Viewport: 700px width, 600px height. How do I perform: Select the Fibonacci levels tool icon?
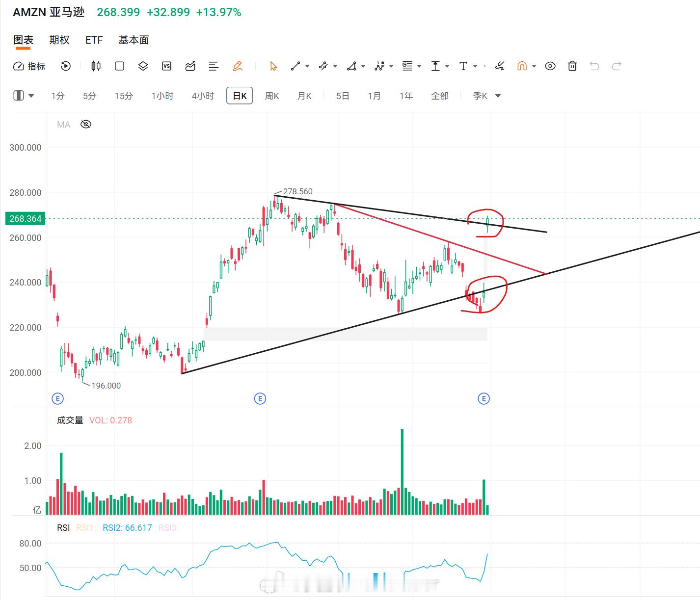(407, 66)
